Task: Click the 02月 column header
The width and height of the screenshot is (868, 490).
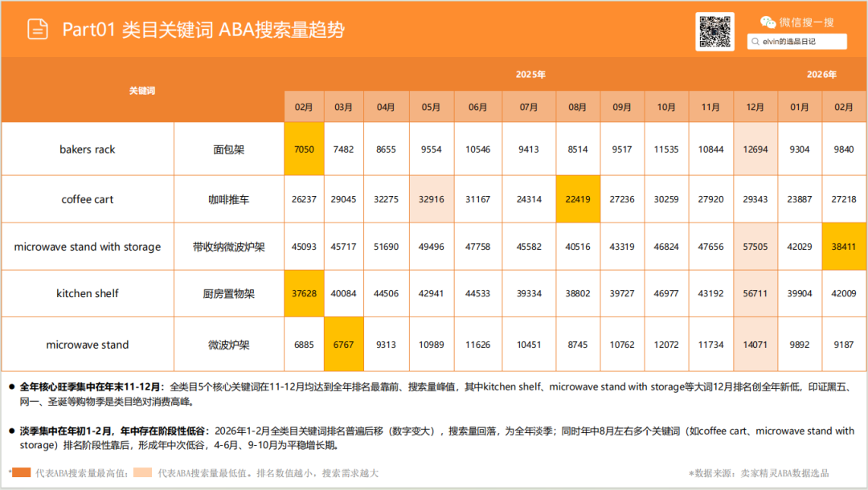Action: point(304,105)
